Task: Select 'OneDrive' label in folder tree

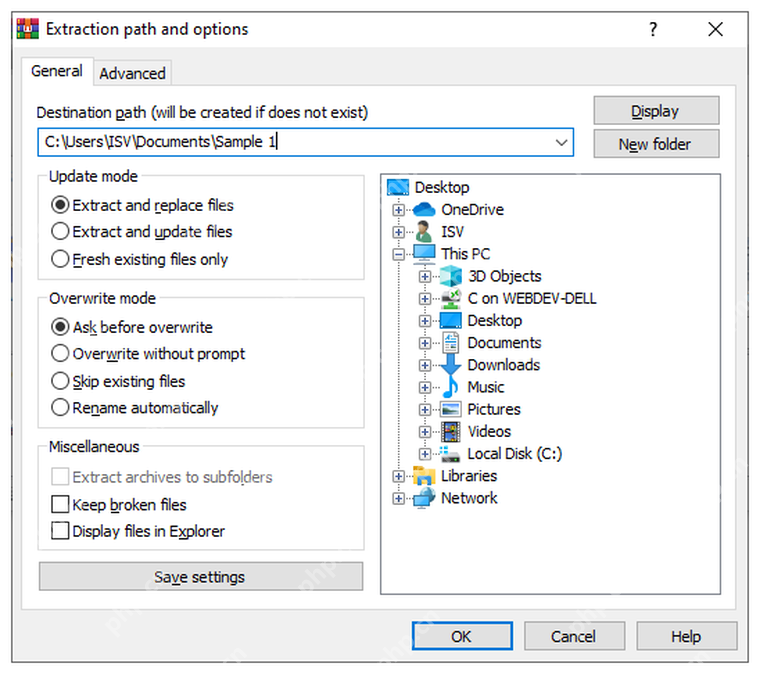Action: point(472,209)
